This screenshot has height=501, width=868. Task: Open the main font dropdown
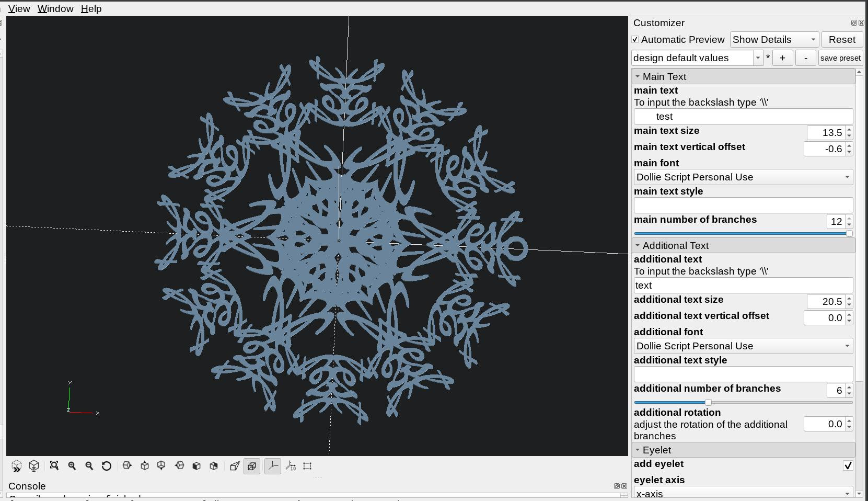tap(743, 177)
